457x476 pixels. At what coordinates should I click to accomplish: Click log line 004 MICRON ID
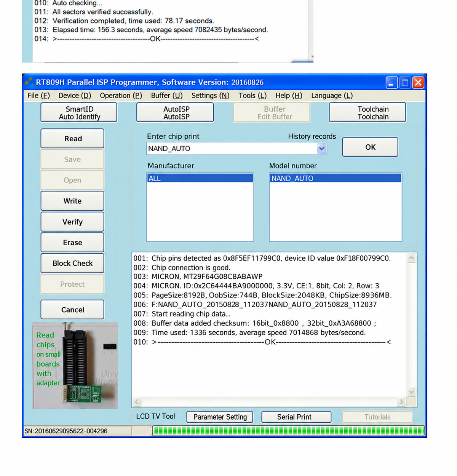point(256,286)
